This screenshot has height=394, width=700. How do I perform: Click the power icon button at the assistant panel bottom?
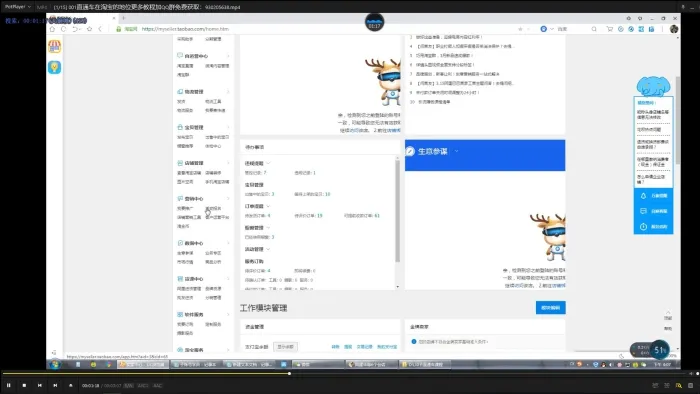[x=643, y=227]
